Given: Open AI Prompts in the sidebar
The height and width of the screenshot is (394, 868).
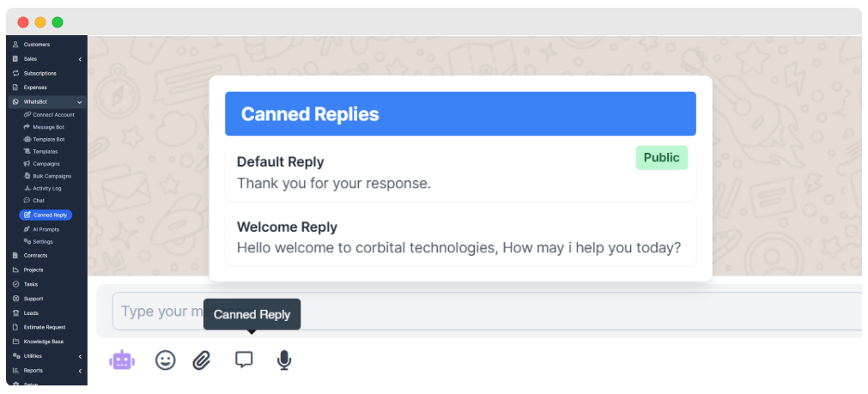Looking at the screenshot, I should pyautogui.click(x=46, y=229).
